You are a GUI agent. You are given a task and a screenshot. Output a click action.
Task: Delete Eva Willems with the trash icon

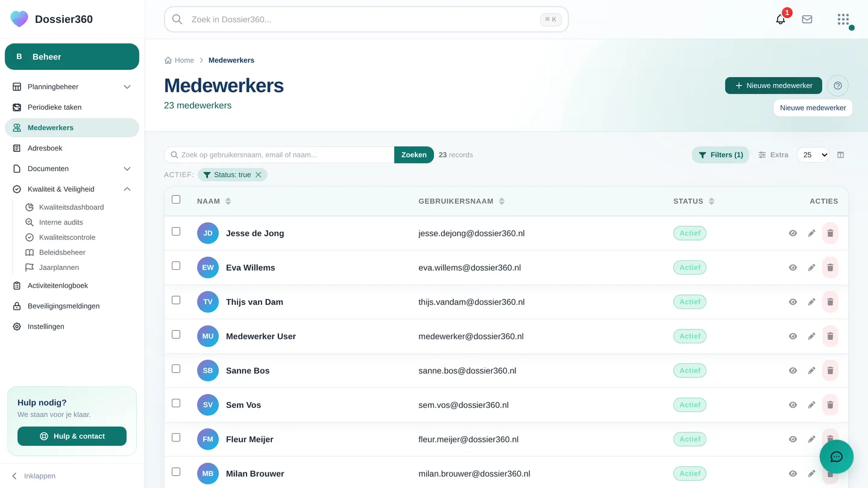click(x=830, y=267)
